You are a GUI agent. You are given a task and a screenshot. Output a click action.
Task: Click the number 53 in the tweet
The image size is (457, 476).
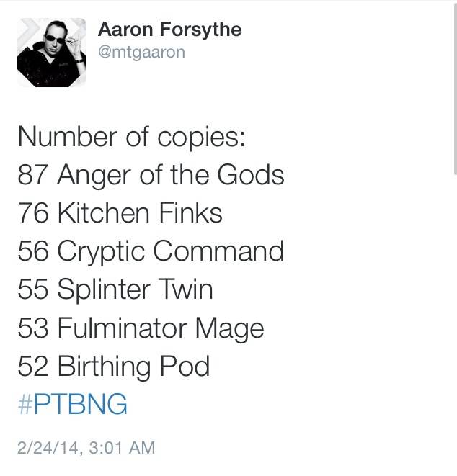pyautogui.click(x=32, y=328)
